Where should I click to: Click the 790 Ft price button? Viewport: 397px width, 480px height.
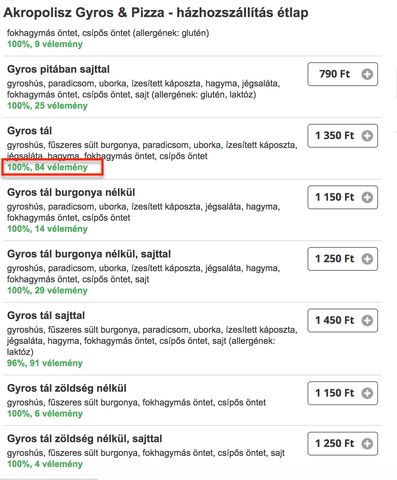click(x=342, y=74)
